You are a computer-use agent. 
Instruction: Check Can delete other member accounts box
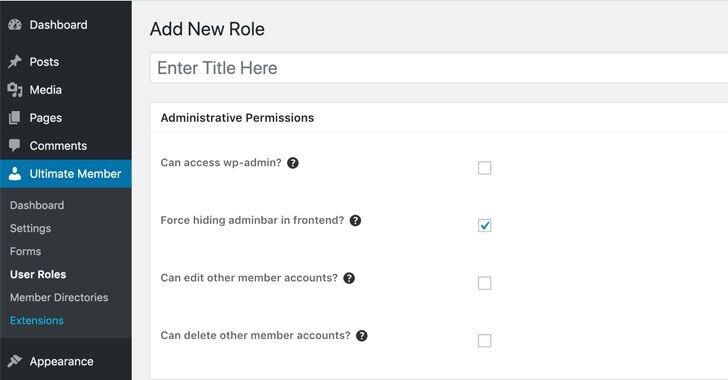point(484,341)
